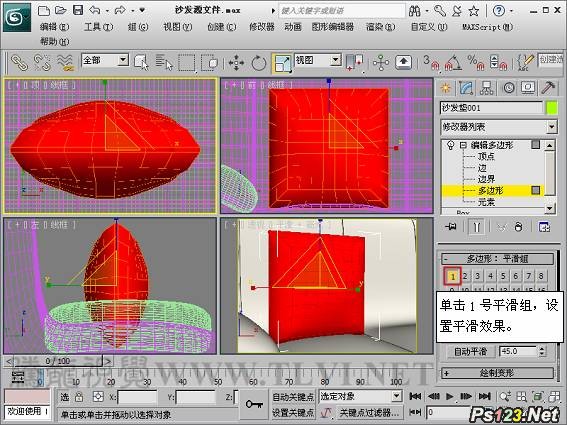Viewport: 567px width, 425px height.
Task: Toggle the 3D Snaps icon
Action: tap(431, 62)
